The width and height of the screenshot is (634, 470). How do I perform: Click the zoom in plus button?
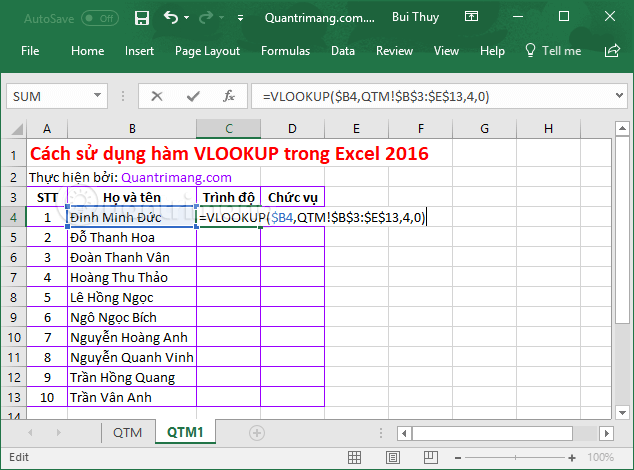(572, 458)
